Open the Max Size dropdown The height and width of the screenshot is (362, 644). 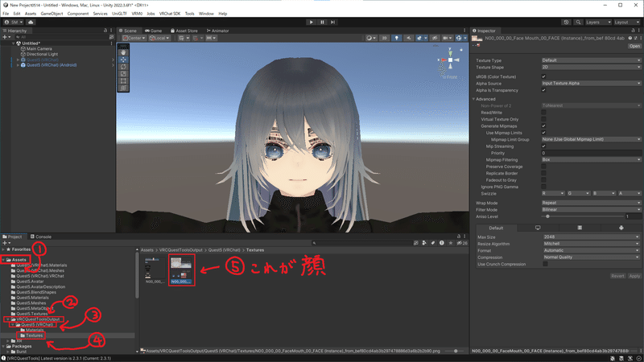click(x=592, y=237)
